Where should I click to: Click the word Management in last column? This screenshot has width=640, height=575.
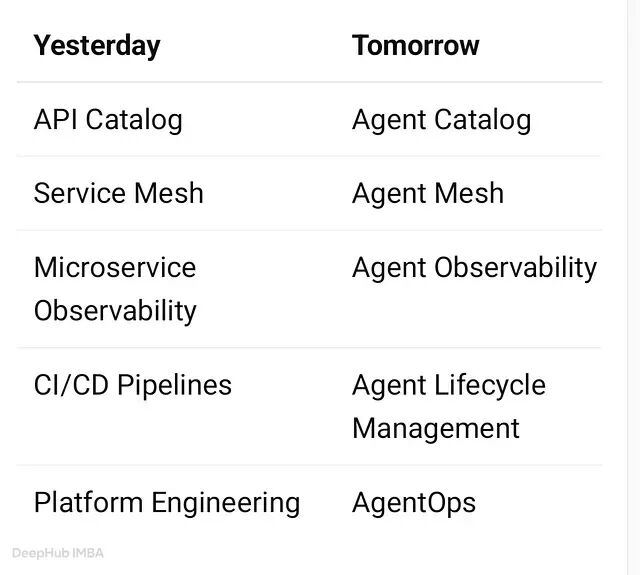[436, 429]
